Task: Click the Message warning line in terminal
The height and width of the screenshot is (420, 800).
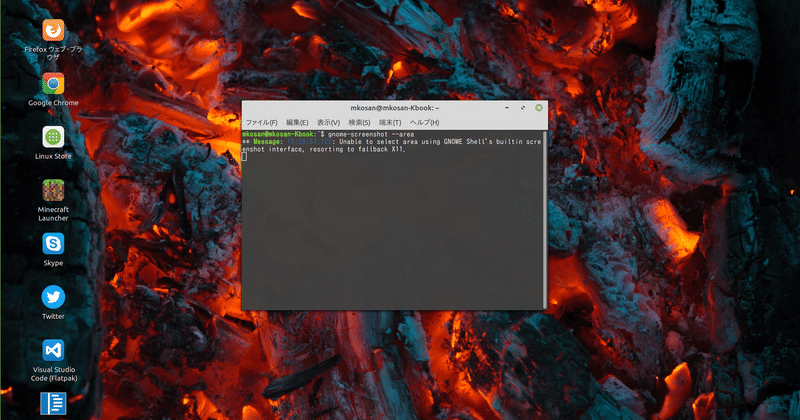Action: click(x=391, y=145)
